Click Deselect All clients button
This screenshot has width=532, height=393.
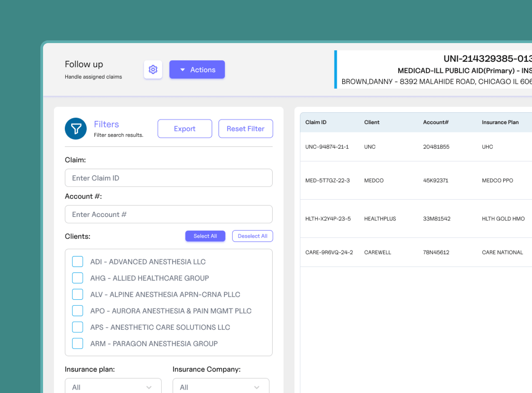(252, 236)
